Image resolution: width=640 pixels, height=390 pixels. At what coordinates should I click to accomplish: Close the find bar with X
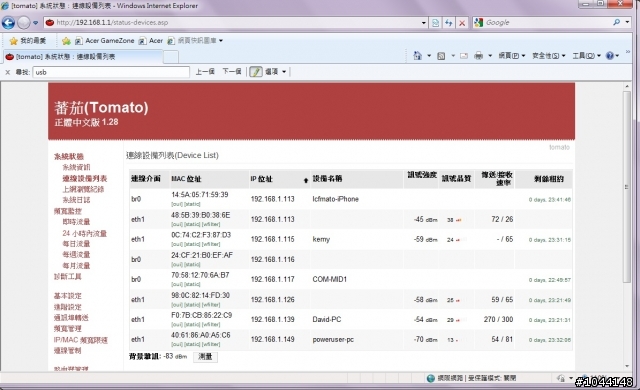point(7,72)
